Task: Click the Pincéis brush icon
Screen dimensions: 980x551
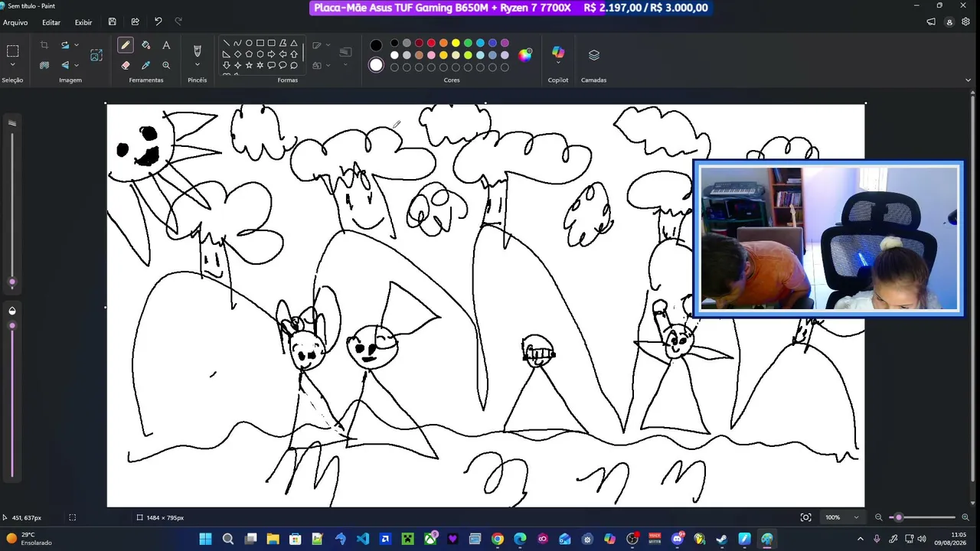Action: pos(198,51)
